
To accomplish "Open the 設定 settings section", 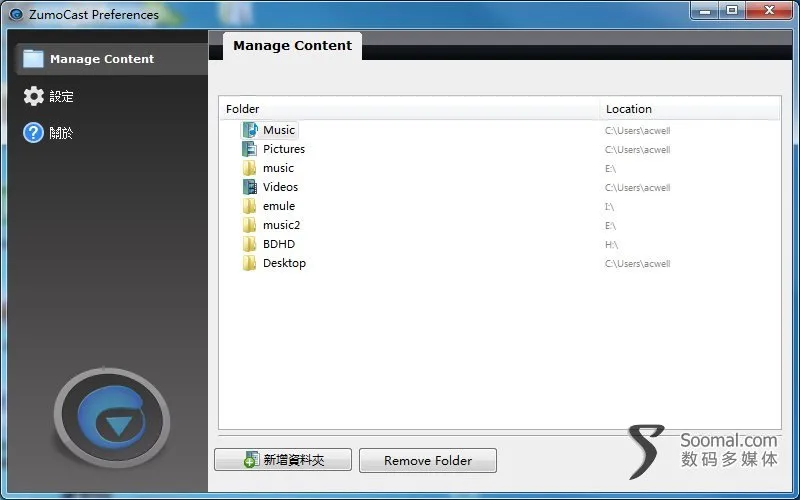I will pos(61,96).
